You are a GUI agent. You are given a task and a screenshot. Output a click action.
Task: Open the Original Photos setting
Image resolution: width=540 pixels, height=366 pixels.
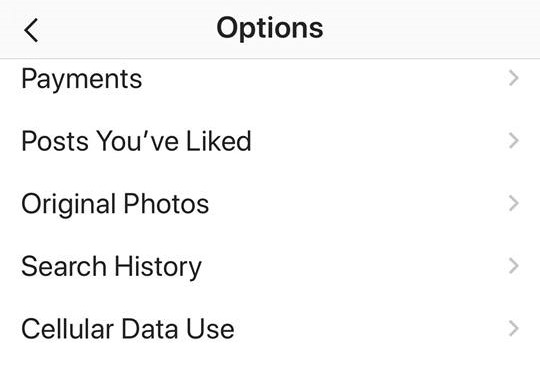pyautogui.click(x=270, y=203)
